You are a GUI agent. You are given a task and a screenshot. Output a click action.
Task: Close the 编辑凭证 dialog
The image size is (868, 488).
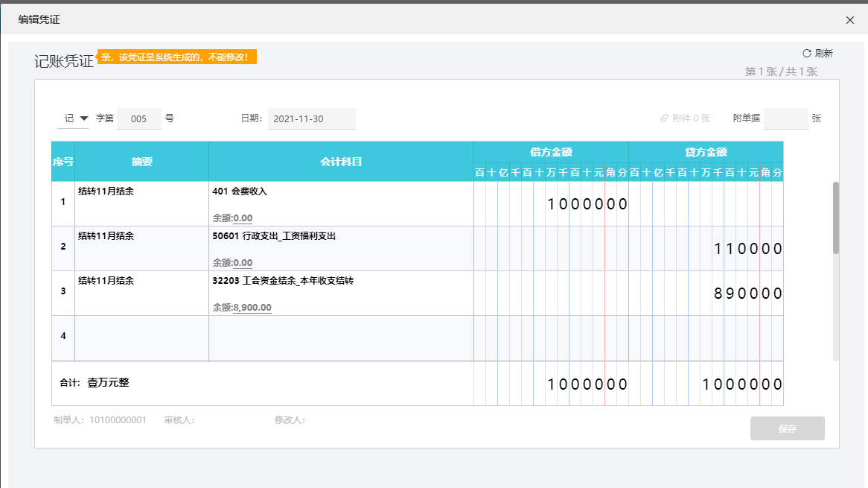[850, 20]
